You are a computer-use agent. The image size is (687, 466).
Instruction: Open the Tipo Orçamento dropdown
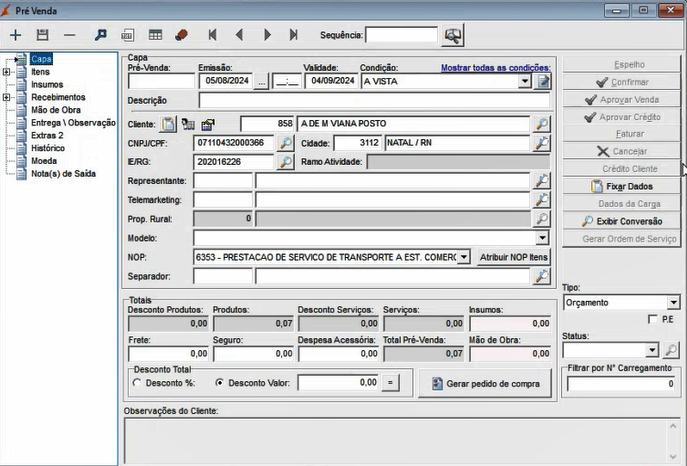[x=673, y=302]
